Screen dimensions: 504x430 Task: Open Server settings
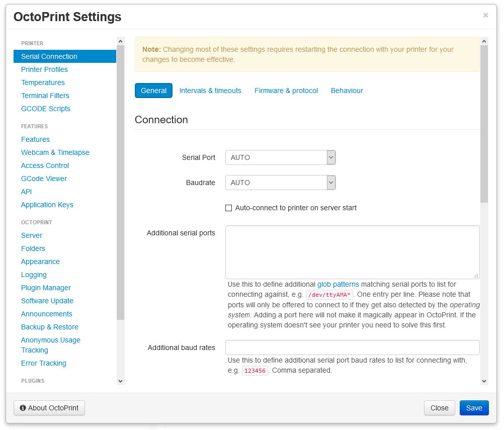(32, 235)
